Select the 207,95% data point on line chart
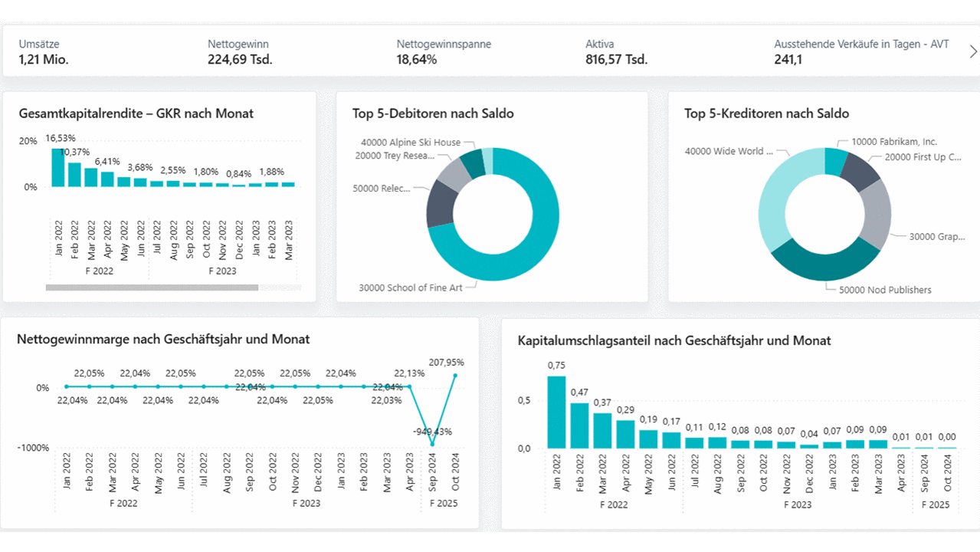 455,376
